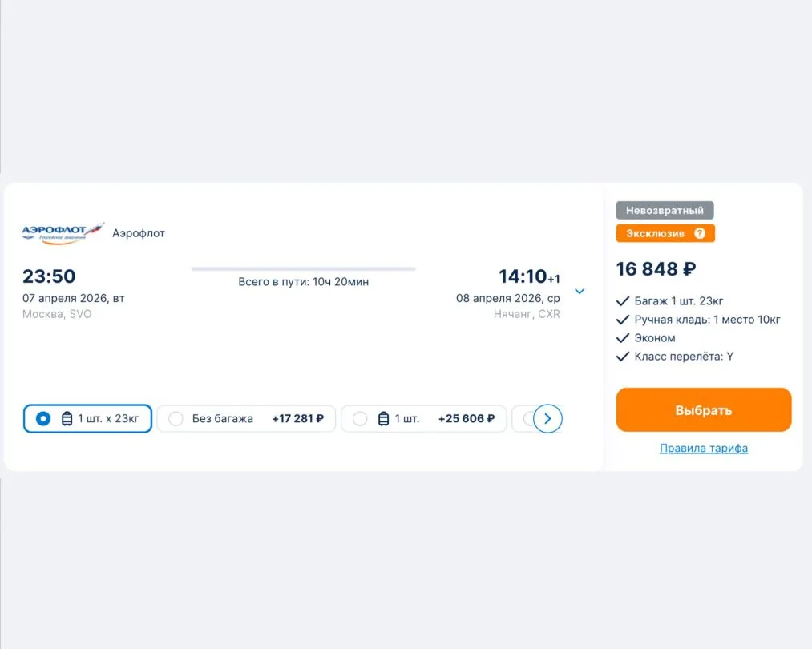Select the 1 шт. x 23кг baggage radio
The width and height of the screenshot is (812, 649).
pyautogui.click(x=43, y=418)
